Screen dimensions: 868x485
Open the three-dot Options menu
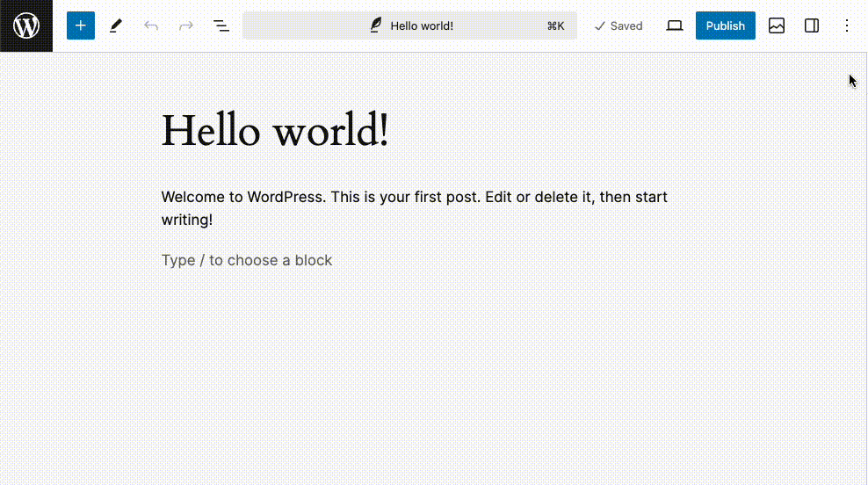(847, 25)
